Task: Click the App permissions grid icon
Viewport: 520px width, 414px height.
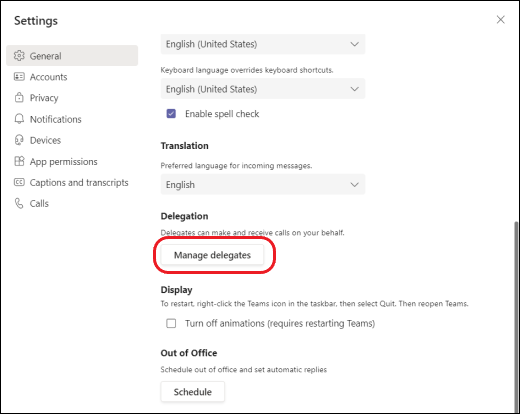Action: click(19, 161)
